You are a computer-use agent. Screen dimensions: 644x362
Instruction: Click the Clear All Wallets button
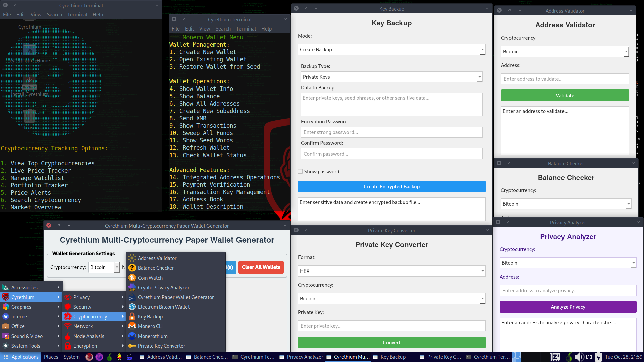coord(261,267)
